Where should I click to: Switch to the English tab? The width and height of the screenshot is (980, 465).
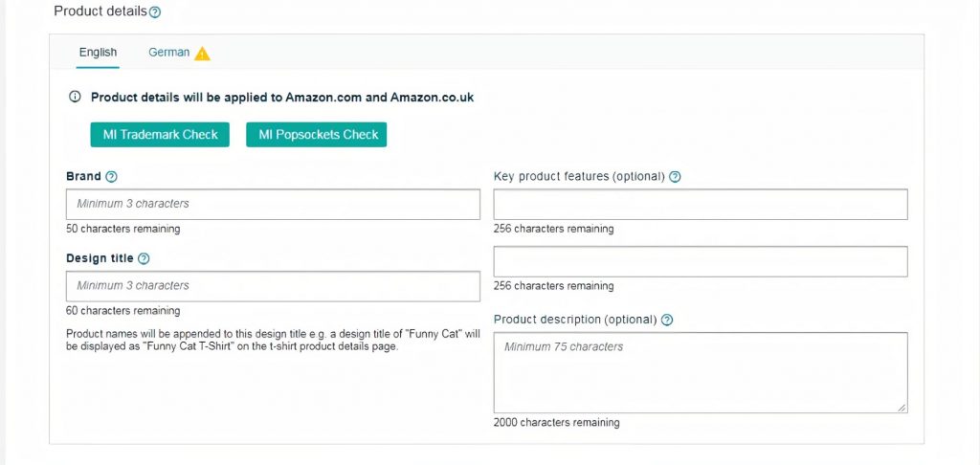[98, 53]
